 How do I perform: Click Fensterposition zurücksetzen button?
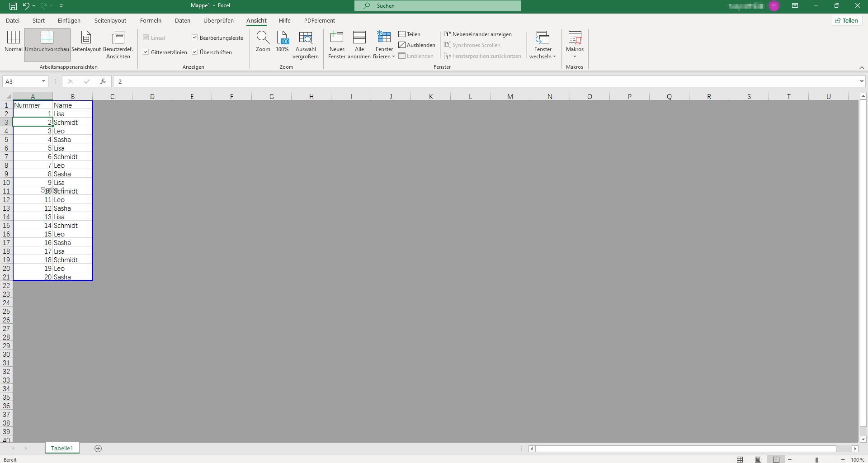[482, 56]
